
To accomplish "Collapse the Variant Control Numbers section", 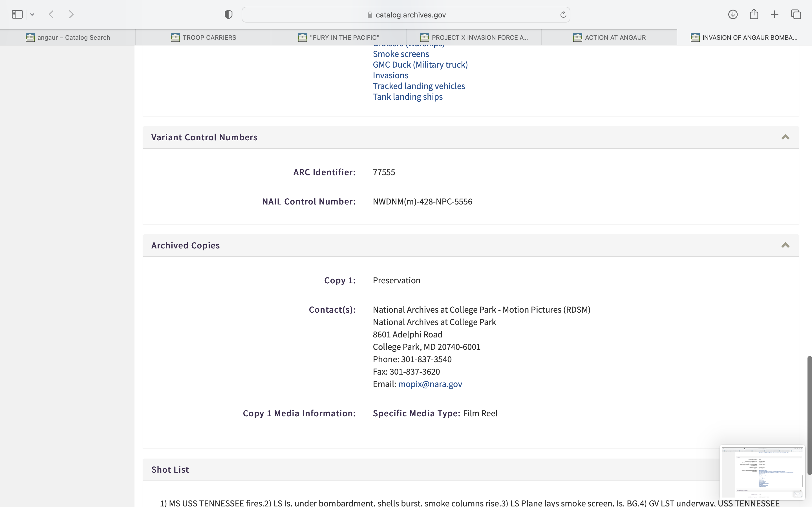I will click(x=785, y=137).
